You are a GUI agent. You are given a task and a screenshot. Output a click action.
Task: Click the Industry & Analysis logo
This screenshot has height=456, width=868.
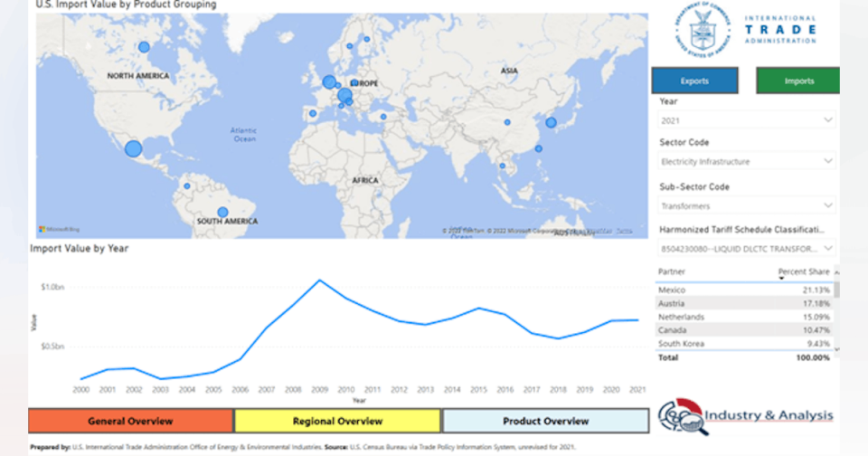pos(745,415)
